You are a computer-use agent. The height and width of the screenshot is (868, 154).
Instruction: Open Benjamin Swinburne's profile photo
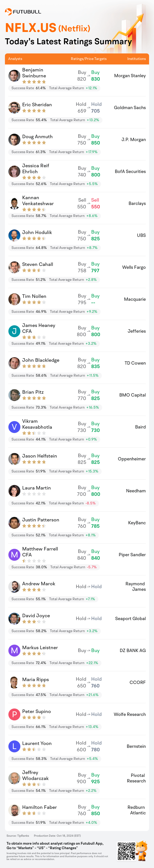(x=14, y=76)
